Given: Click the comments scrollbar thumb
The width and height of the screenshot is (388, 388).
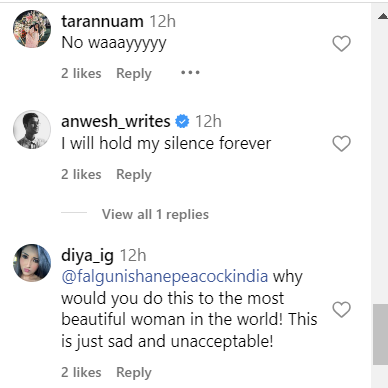Looking at the screenshot, I should 380,334.
